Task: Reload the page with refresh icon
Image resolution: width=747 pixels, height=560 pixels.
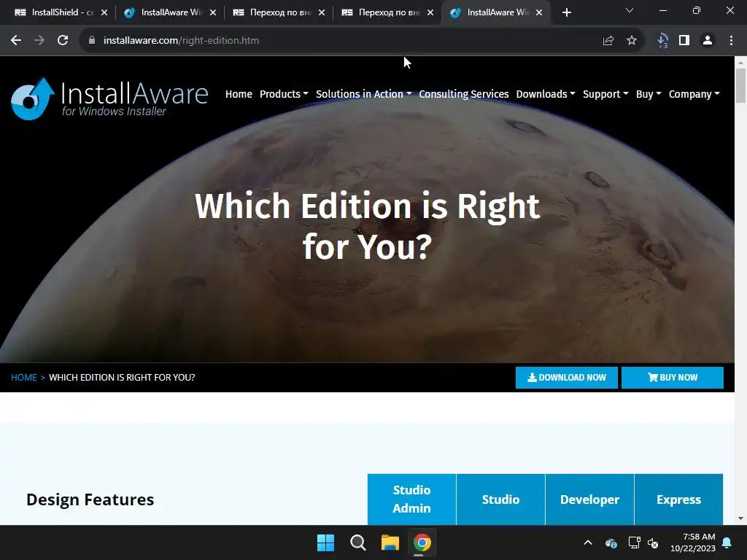Action: tap(63, 41)
